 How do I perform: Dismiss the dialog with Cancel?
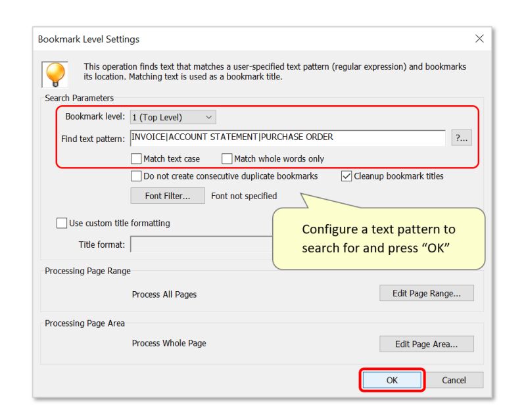click(455, 380)
